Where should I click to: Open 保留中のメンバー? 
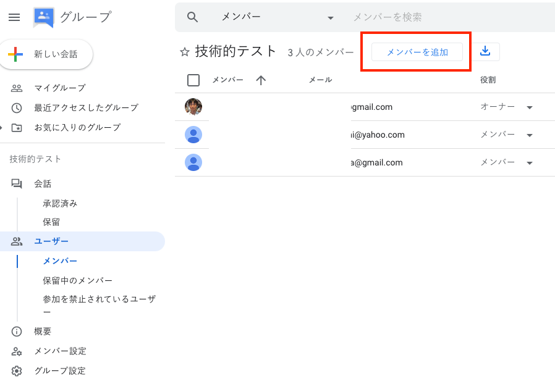click(77, 281)
